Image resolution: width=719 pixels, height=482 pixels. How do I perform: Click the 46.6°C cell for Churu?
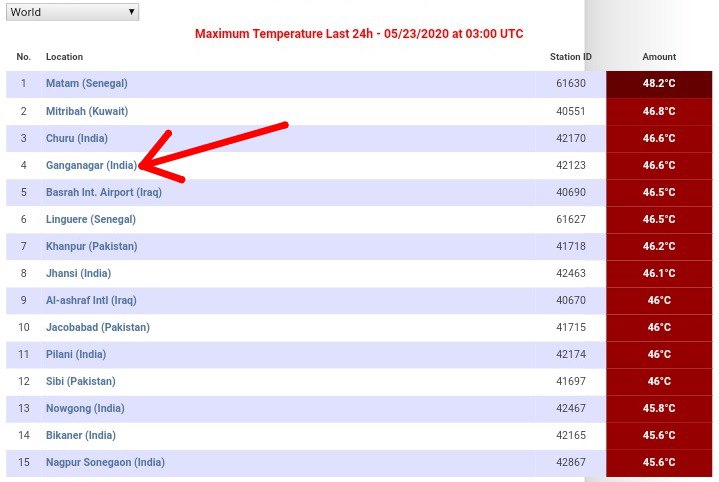[659, 139]
